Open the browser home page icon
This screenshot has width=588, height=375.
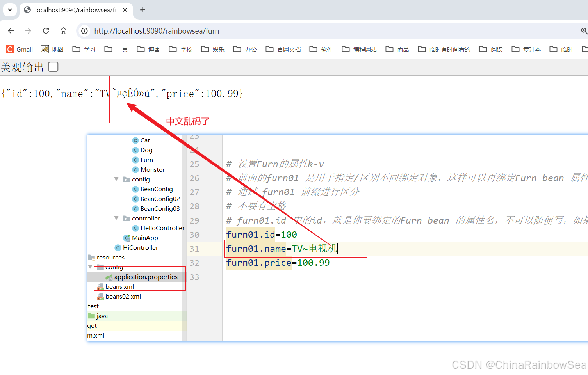(63, 31)
